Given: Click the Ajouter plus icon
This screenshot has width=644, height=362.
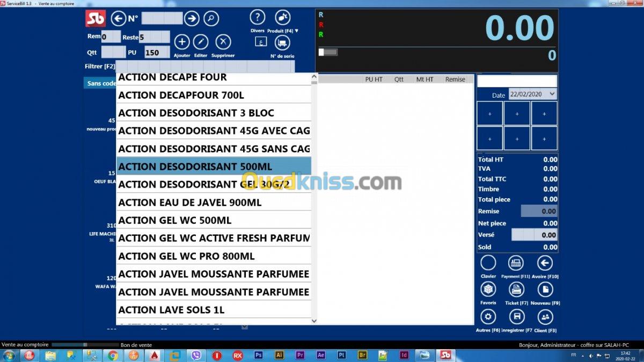Looking at the screenshot, I should click(x=182, y=42).
